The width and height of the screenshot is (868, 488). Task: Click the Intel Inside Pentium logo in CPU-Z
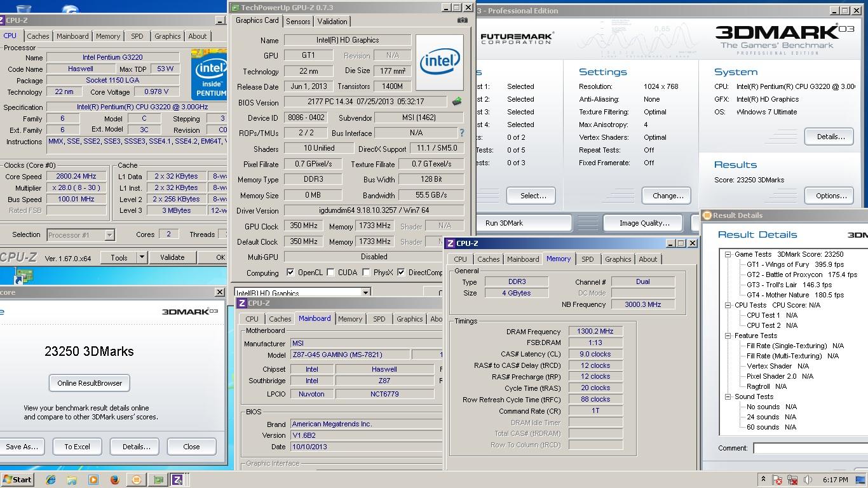209,74
